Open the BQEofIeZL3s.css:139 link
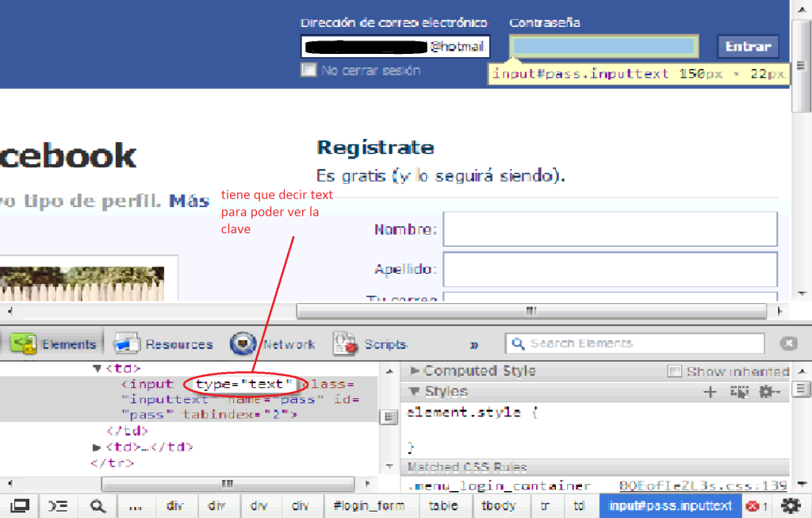Viewport: 812px width, 518px height. pos(703,486)
